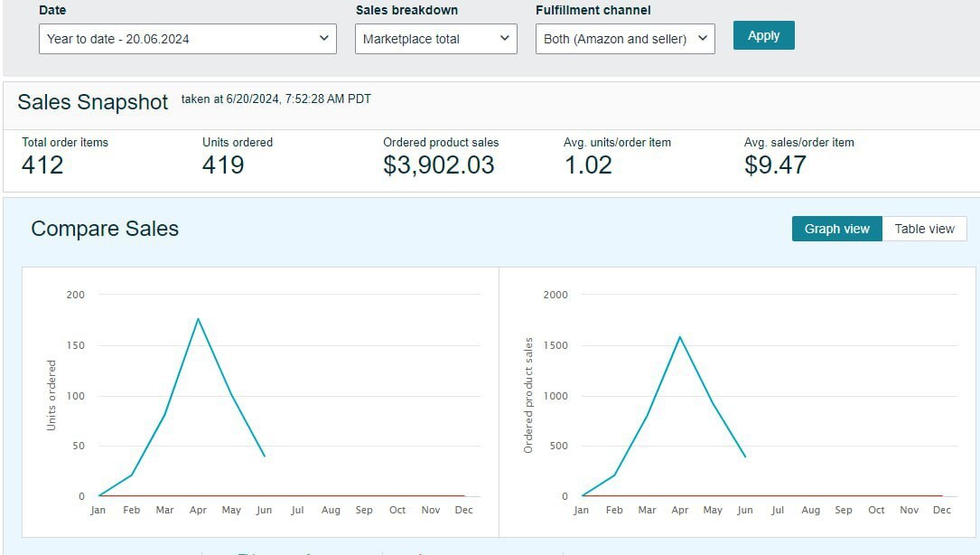Switch to Table view

click(924, 229)
